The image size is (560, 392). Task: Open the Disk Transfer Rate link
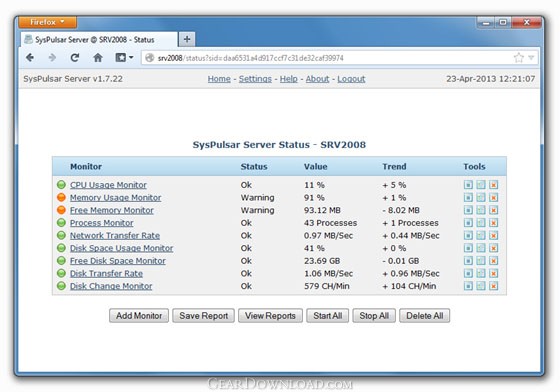(x=106, y=273)
